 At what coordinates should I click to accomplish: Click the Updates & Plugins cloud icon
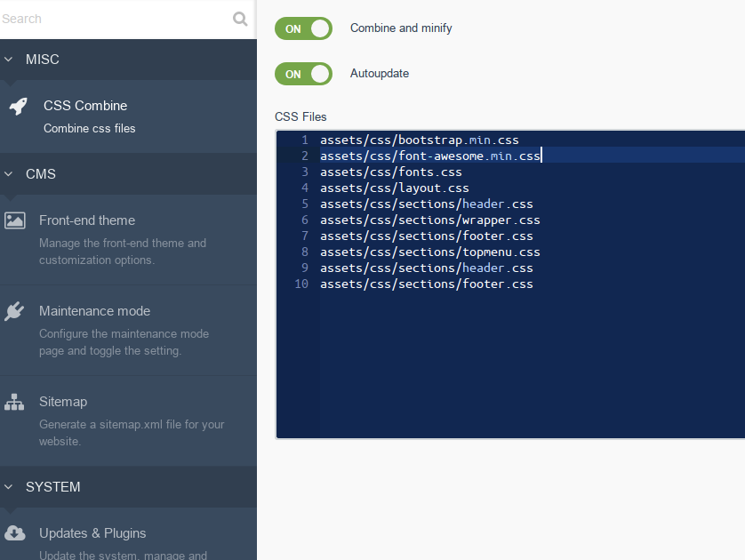coord(15,533)
